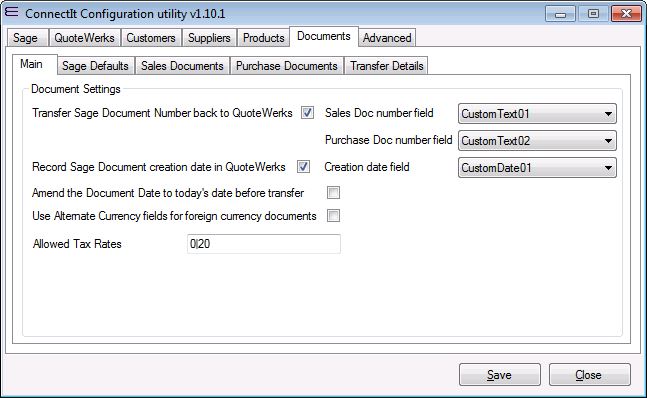The image size is (647, 398).
Task: Click the Purchase Doc number field label
Action: tap(389, 140)
